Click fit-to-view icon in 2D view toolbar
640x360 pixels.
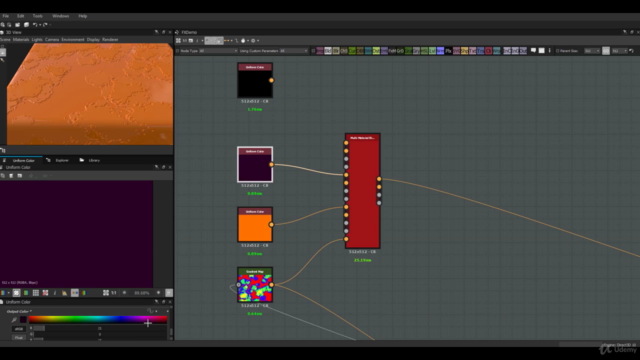point(106,293)
